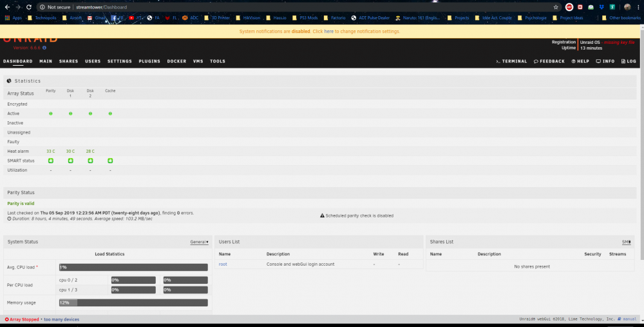This screenshot has width=644, height=327.
Task: Expand the General dropdown in System Status
Action: [199, 242]
